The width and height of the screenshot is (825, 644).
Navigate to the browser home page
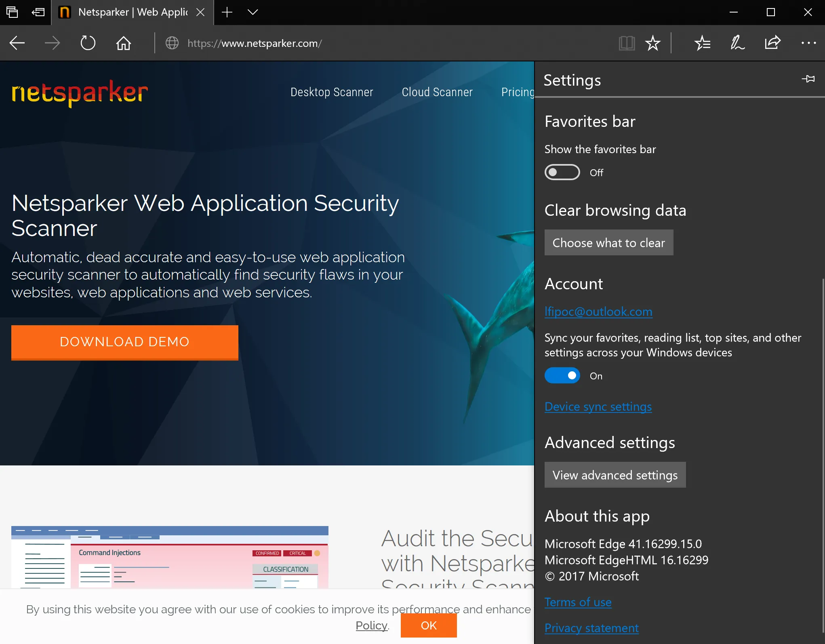[124, 43]
